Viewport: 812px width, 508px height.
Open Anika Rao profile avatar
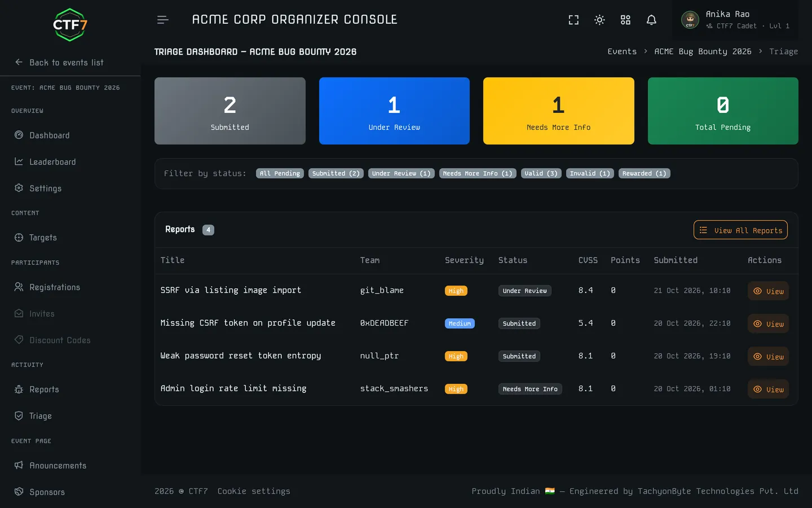point(690,20)
